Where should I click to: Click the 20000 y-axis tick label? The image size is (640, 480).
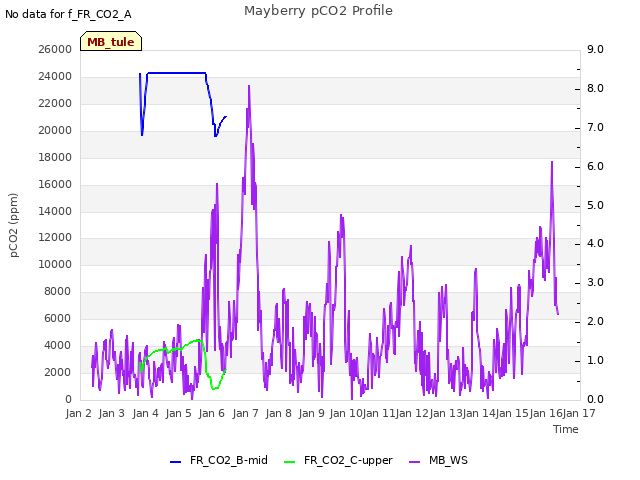(x=55, y=130)
